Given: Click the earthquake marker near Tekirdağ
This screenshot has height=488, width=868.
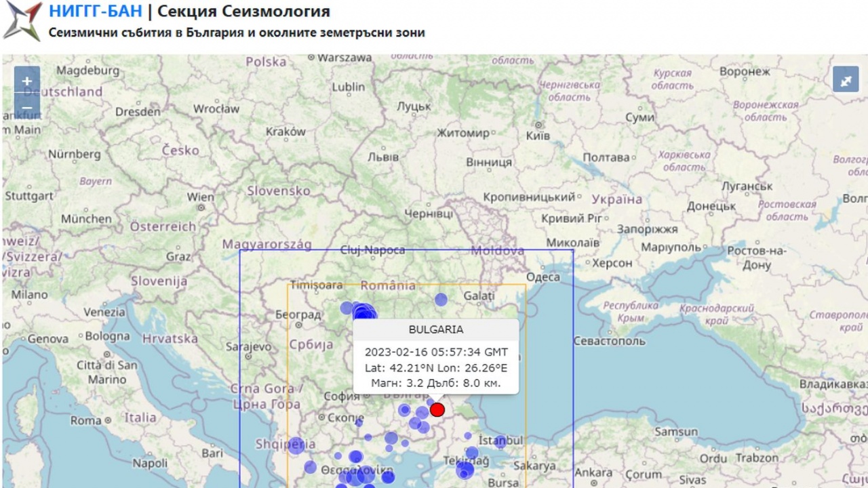Looking at the screenshot, I should coord(465,469).
